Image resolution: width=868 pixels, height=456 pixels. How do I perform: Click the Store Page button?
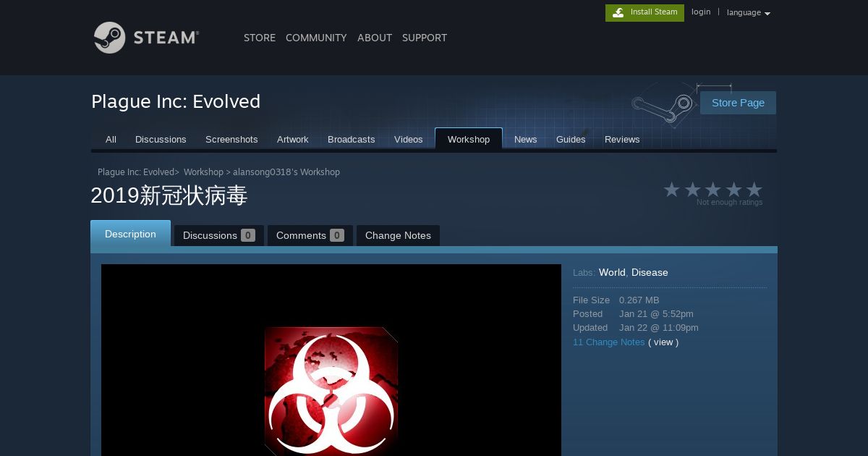(x=738, y=103)
